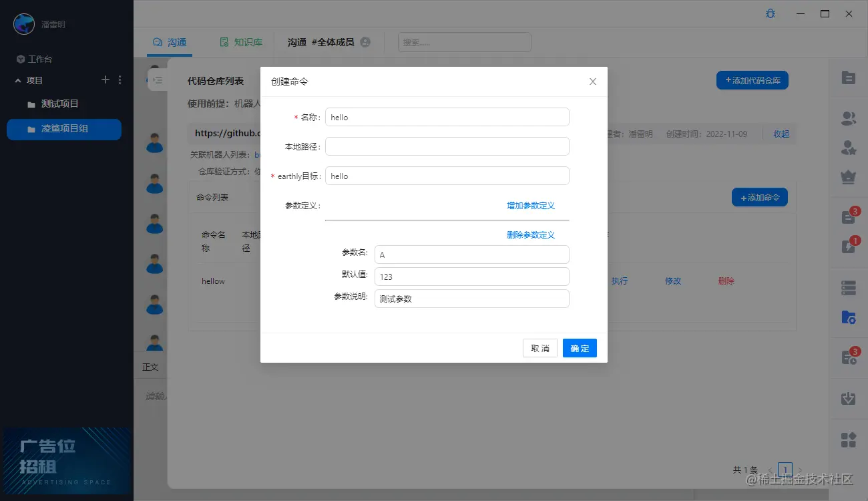Click the plus icon beside 项目
This screenshot has width=868, height=501.
(105, 80)
